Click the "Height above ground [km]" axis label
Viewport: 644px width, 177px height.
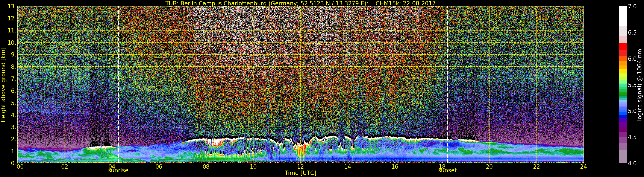pyautogui.click(x=3, y=85)
